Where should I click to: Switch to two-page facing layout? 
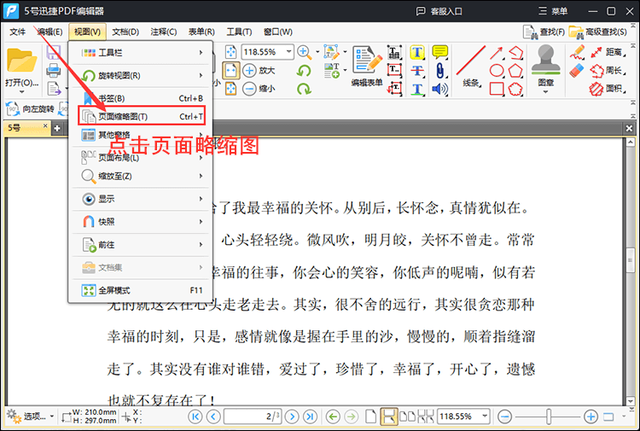[407, 416]
